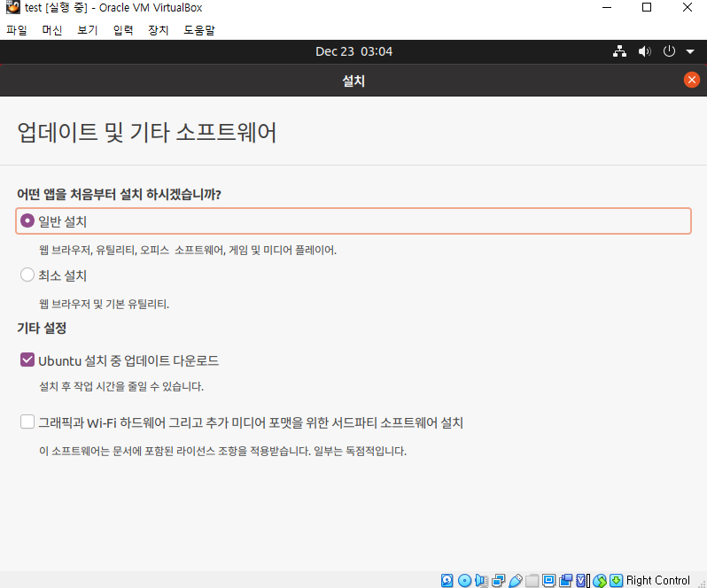Click the shared folders icon in the status bar
Image resolution: width=707 pixels, height=588 pixels.
(532, 580)
